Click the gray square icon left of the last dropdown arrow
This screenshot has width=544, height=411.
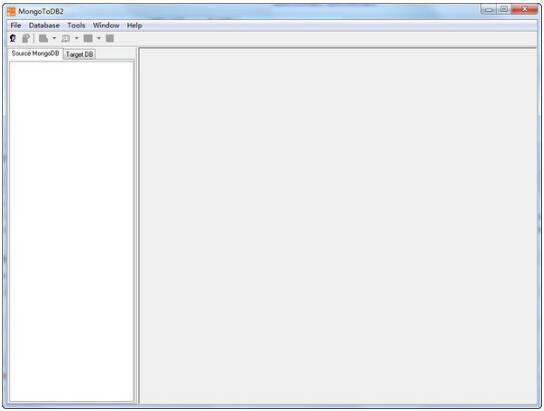(88, 38)
